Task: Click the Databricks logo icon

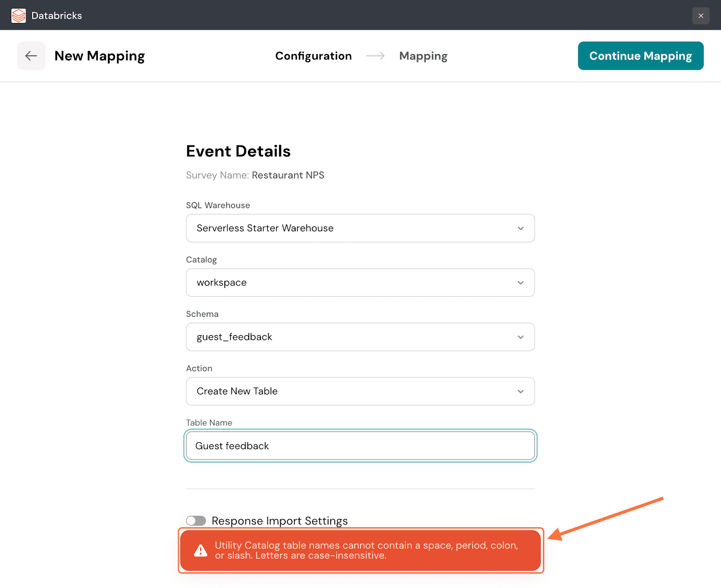Action: [x=18, y=16]
